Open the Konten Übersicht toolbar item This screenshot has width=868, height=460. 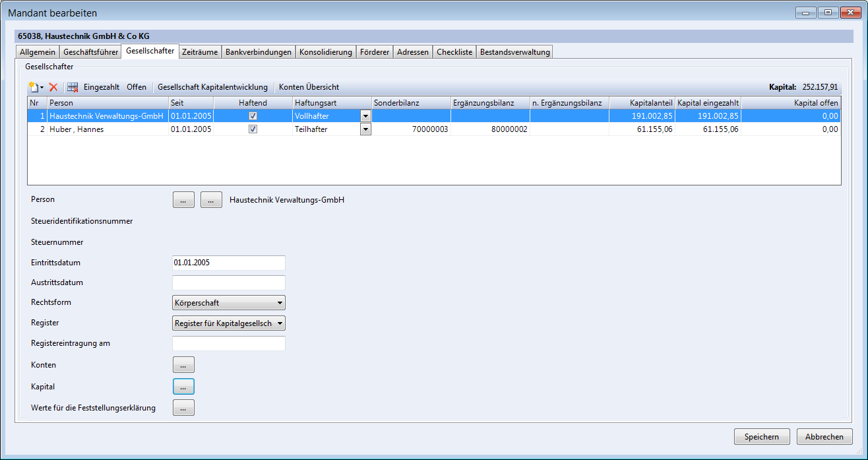coord(309,87)
